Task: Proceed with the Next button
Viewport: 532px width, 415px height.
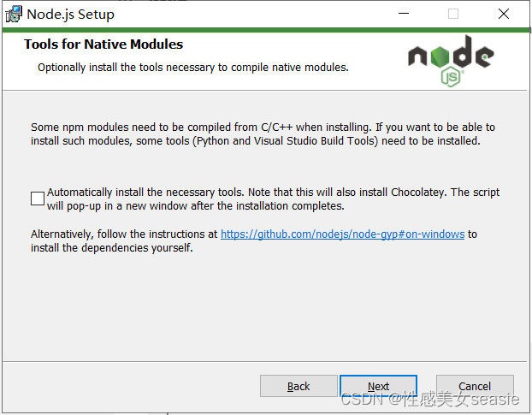Action: (x=378, y=386)
